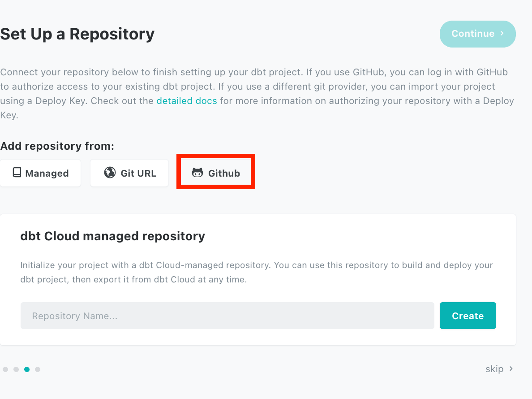Click skip to bypass repository setup
This screenshot has width=532, height=399.
tap(494, 369)
